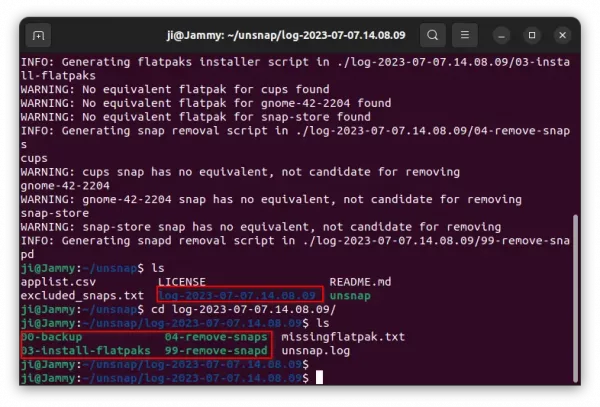Click the snap-store snap not candidate warning
The image size is (600, 407).
[x=261, y=227]
